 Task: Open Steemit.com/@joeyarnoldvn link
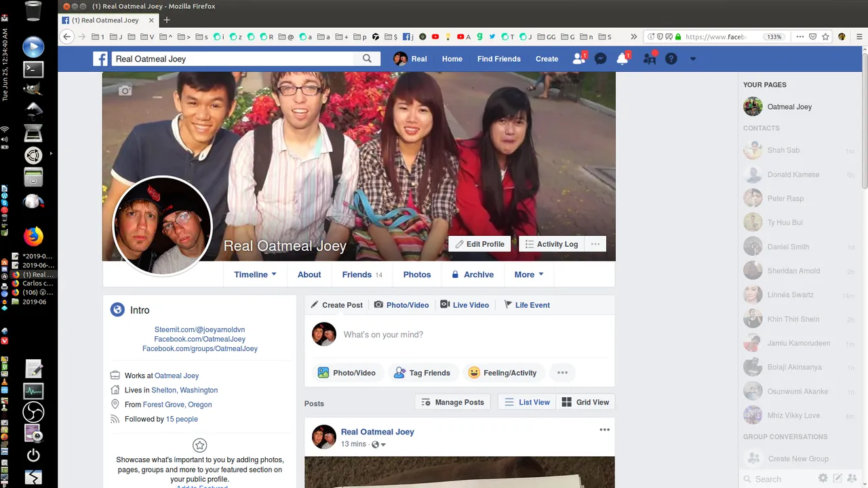click(x=199, y=329)
